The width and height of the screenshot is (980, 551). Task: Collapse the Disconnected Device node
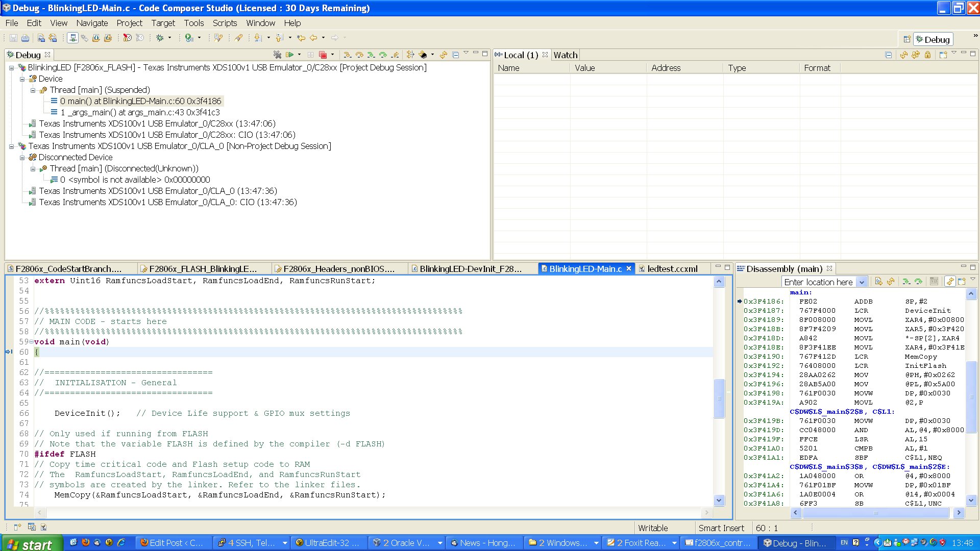pyautogui.click(x=22, y=157)
